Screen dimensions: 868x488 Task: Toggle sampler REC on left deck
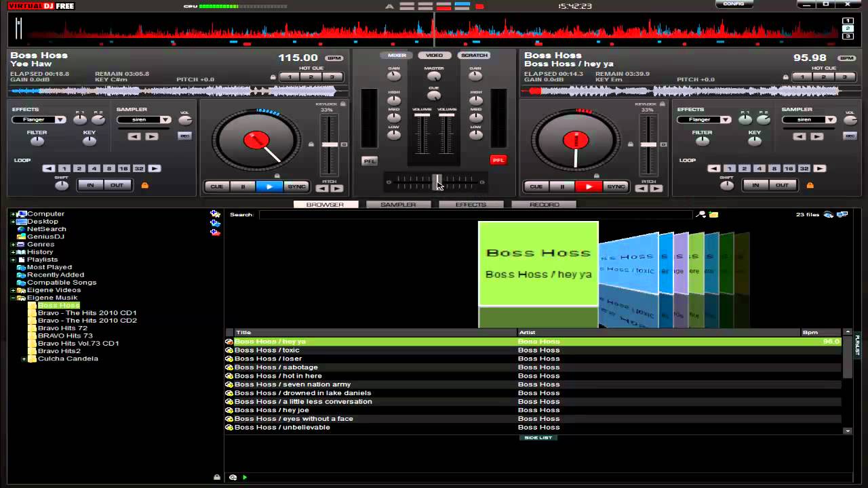(x=184, y=136)
